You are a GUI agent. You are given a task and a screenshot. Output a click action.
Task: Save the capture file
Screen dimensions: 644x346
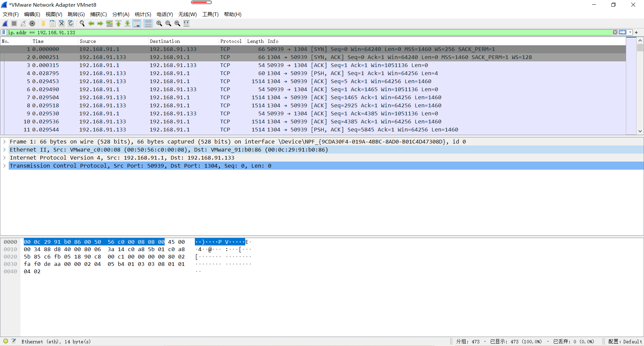tap(53, 23)
